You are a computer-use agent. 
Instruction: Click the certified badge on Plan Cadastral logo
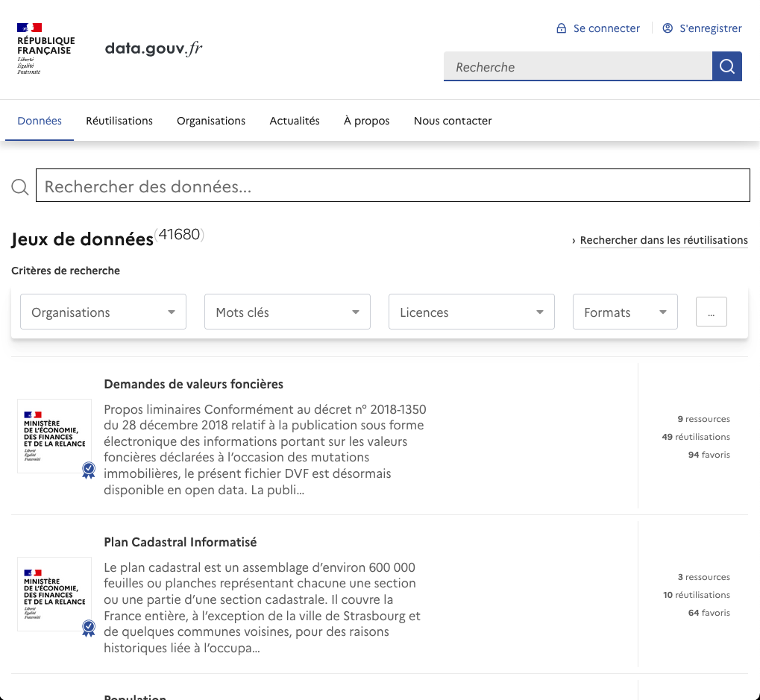pos(89,628)
